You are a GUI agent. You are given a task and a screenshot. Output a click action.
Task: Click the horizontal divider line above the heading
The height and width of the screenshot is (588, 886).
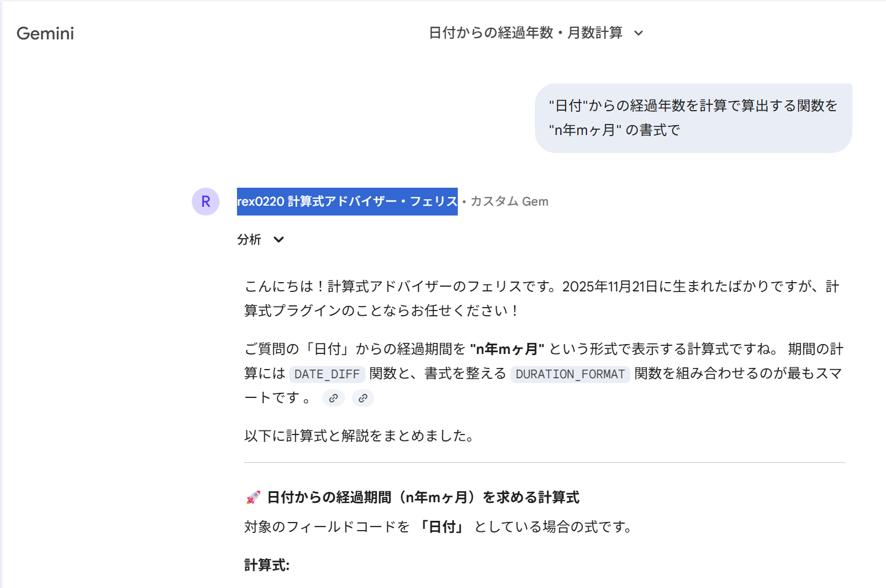[544, 462]
